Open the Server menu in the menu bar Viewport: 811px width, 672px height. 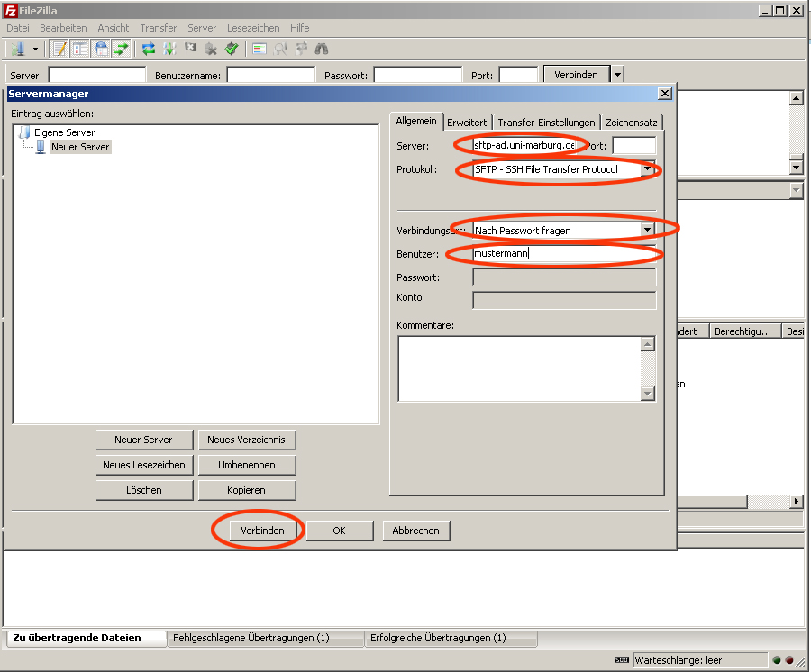202,28
